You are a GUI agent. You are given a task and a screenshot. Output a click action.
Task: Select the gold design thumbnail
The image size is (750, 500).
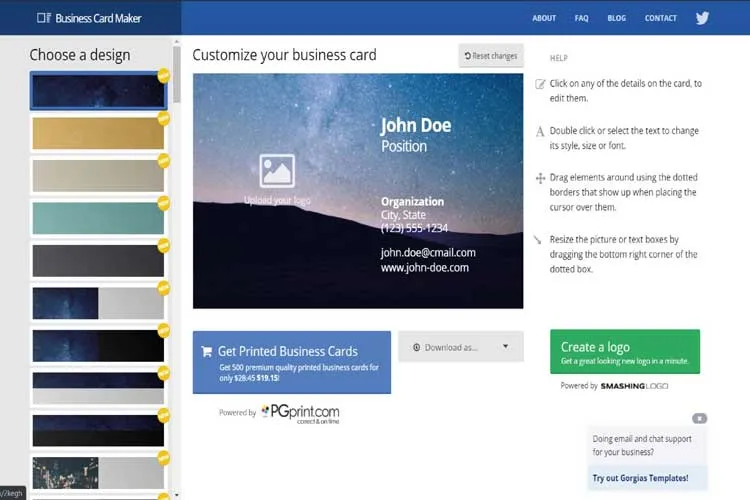click(98, 133)
